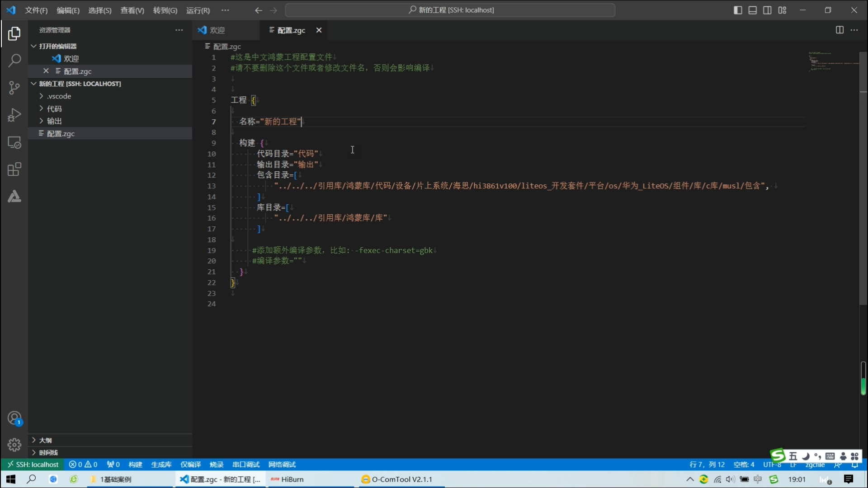This screenshot has height=488, width=868.
Task: Toggle primary side bar visibility
Action: [x=738, y=10]
